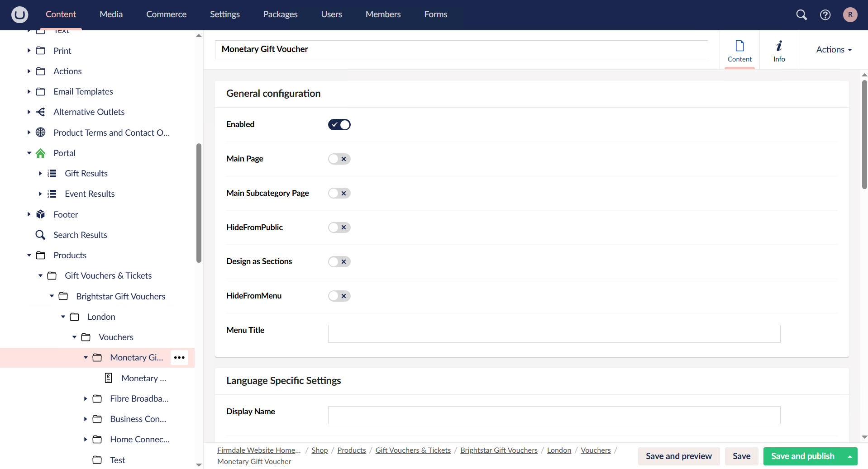Expand the Email Templates folder

[29, 91]
